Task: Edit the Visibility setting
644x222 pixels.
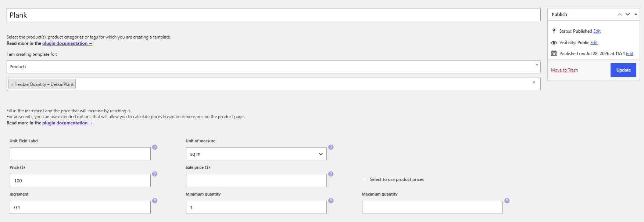Action: pyautogui.click(x=594, y=43)
